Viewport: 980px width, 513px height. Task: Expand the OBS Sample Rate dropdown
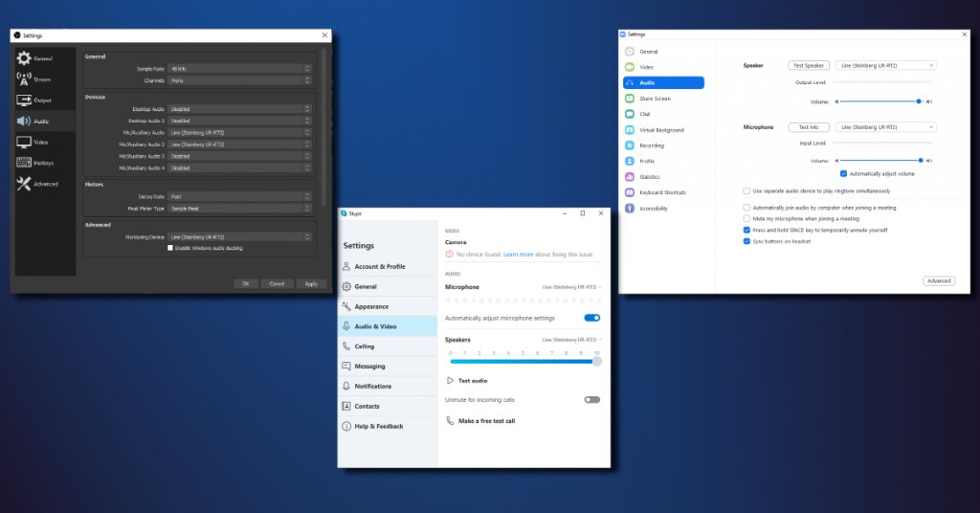click(x=239, y=69)
